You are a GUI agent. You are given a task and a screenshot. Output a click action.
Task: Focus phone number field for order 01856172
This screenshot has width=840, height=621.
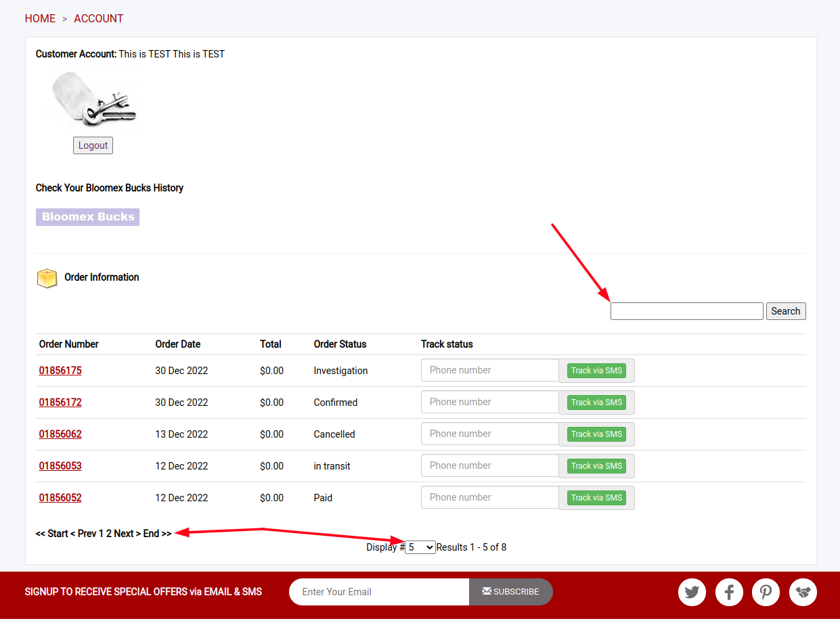(x=490, y=402)
